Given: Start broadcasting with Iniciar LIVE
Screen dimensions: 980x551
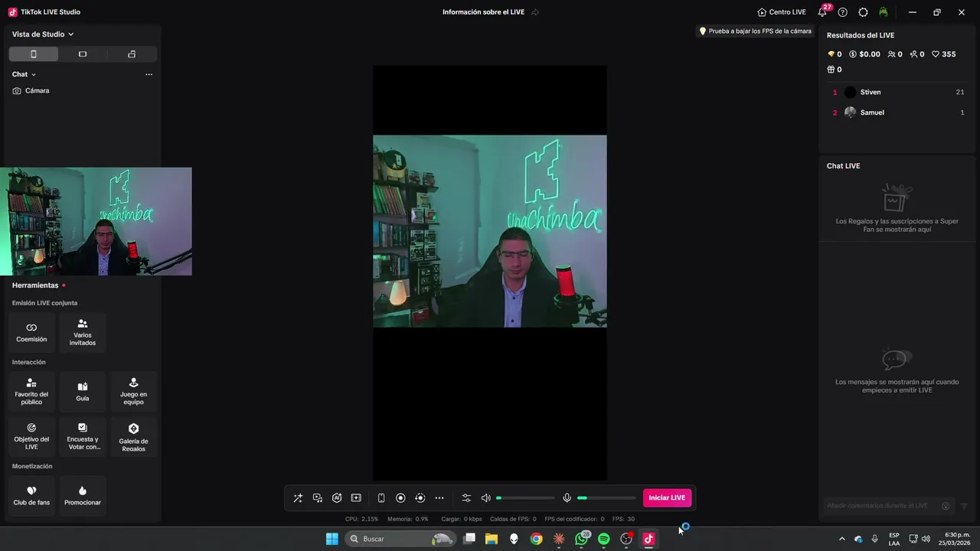Looking at the screenshot, I should click(x=667, y=498).
